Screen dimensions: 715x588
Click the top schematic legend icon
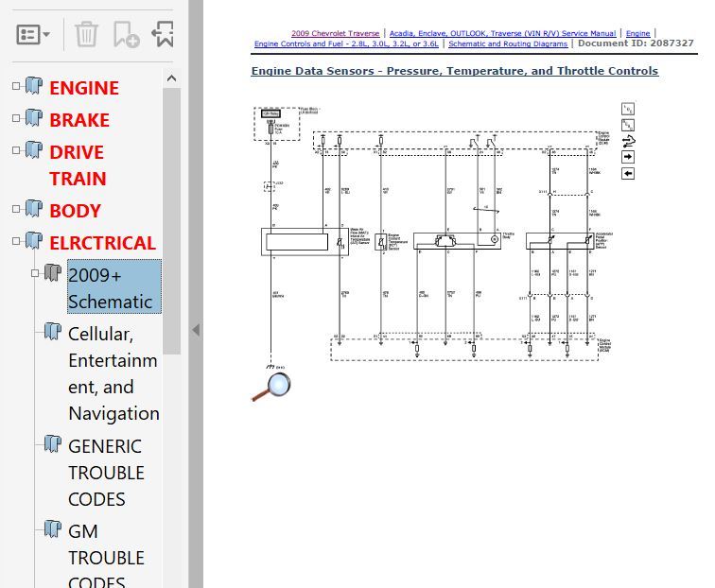tap(628, 109)
